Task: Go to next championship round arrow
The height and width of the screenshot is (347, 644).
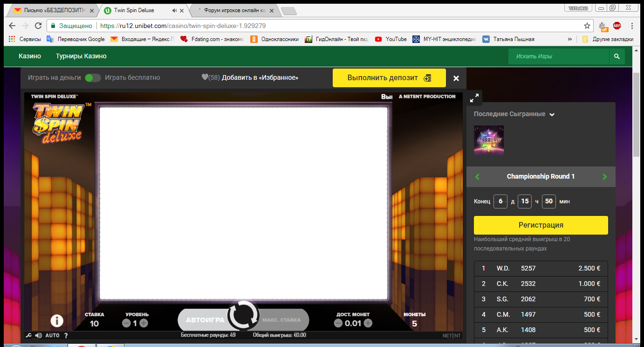Action: tap(605, 177)
